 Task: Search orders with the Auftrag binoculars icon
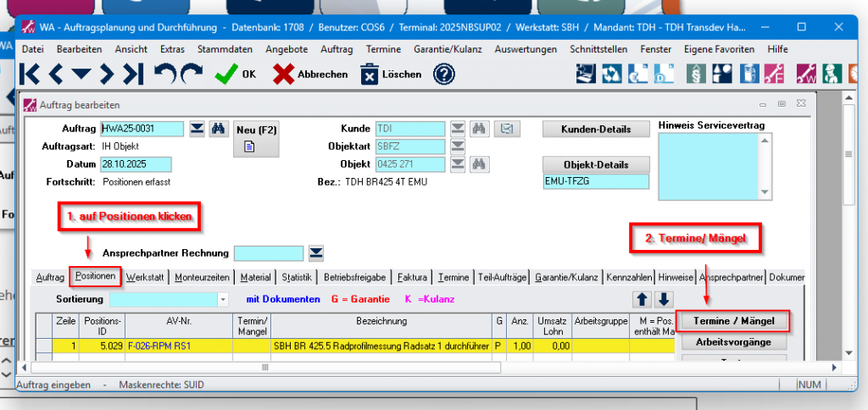(219, 129)
